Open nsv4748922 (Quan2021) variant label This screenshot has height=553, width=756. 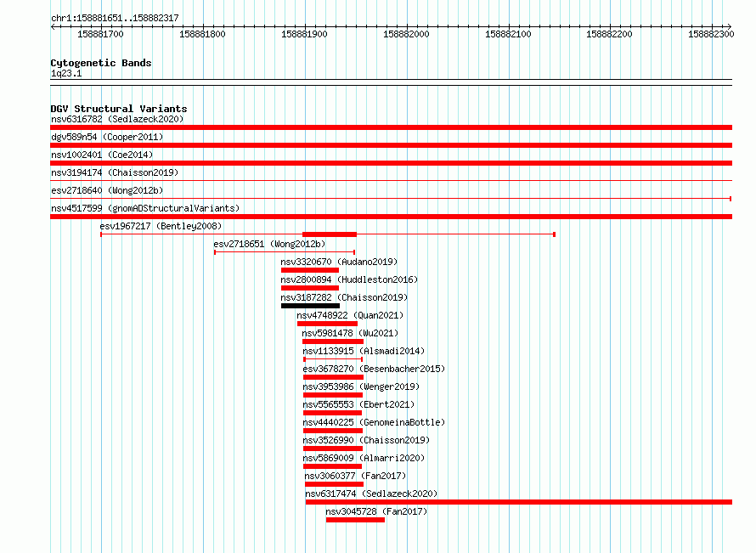(350, 315)
